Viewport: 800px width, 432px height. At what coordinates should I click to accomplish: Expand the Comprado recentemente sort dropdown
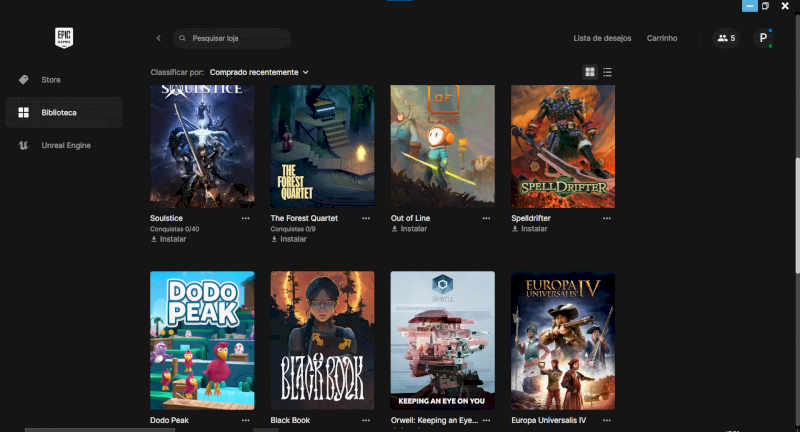pyautogui.click(x=259, y=72)
